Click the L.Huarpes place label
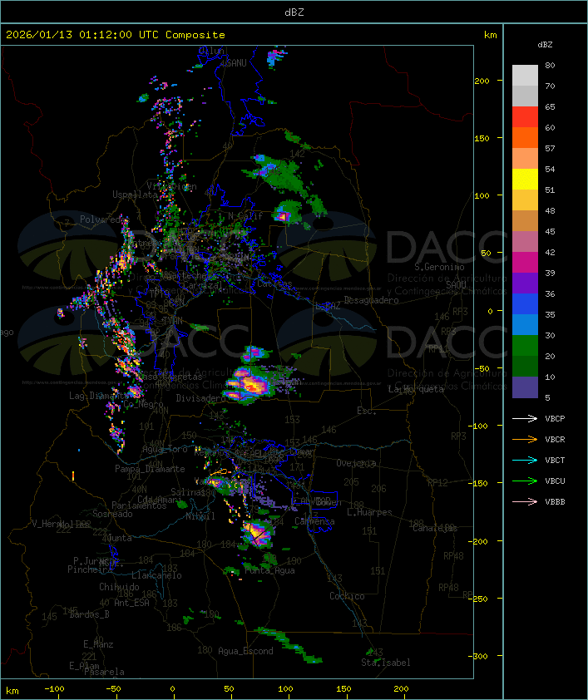Image resolution: width=588 pixels, height=700 pixels. click(369, 512)
